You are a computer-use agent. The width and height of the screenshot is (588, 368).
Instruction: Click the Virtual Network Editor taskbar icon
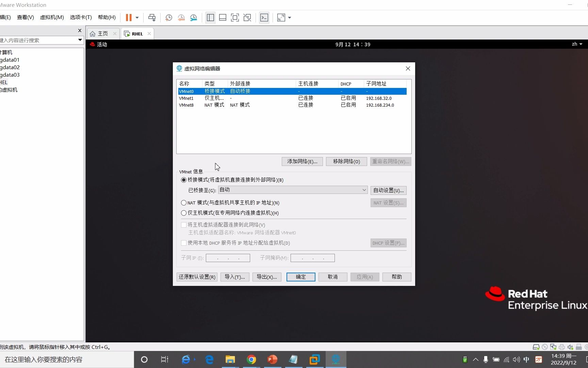pyautogui.click(x=336, y=359)
